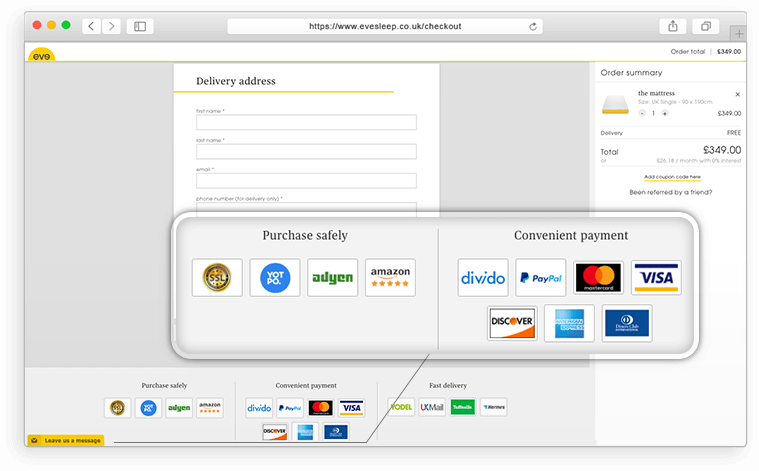The height and width of the screenshot is (471, 759).
Task: Open a new tab with the plus button
Action: click(x=739, y=33)
